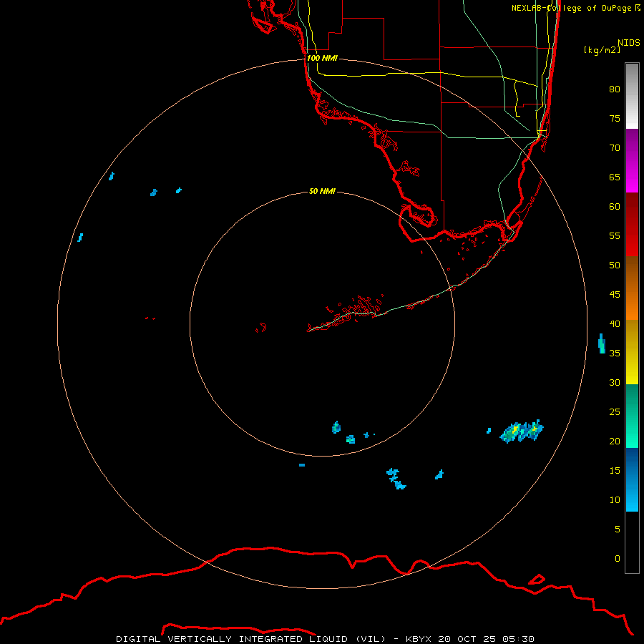Select scale value 80

pyautogui.click(x=615, y=89)
